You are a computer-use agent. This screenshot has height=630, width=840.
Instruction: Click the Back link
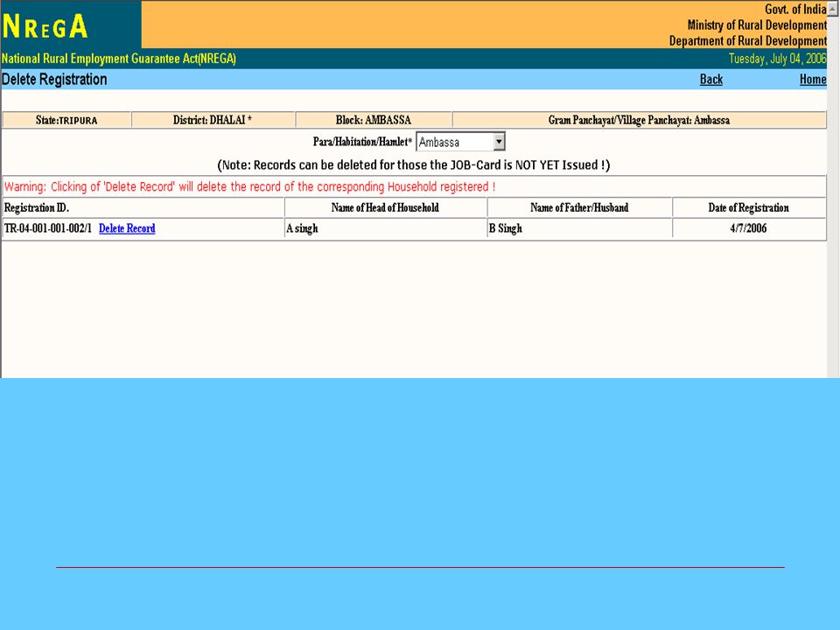(x=710, y=80)
